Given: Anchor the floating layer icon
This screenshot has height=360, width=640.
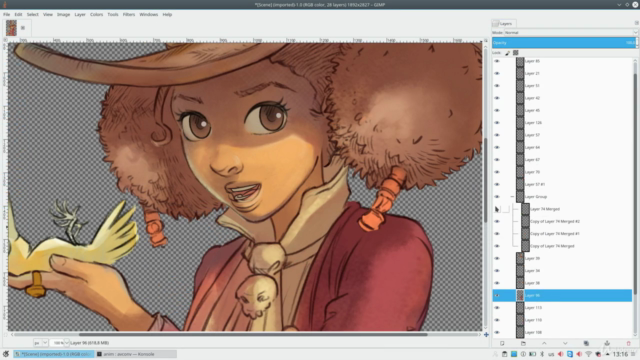Looking at the screenshot, I should click(x=607, y=343).
